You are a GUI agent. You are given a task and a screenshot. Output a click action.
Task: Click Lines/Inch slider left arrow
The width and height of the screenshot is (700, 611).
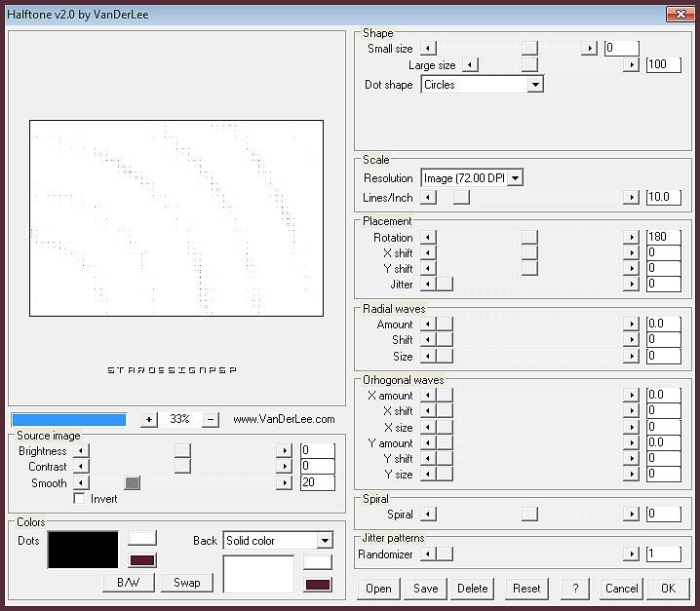pyautogui.click(x=428, y=198)
